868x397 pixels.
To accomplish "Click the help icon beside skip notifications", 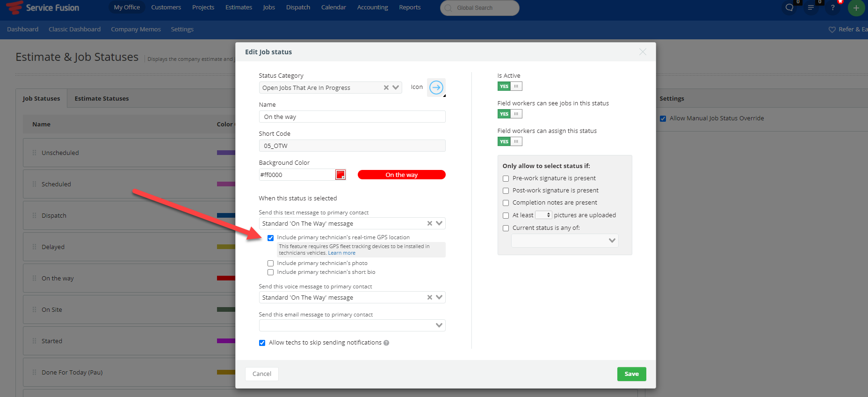I will (386, 343).
